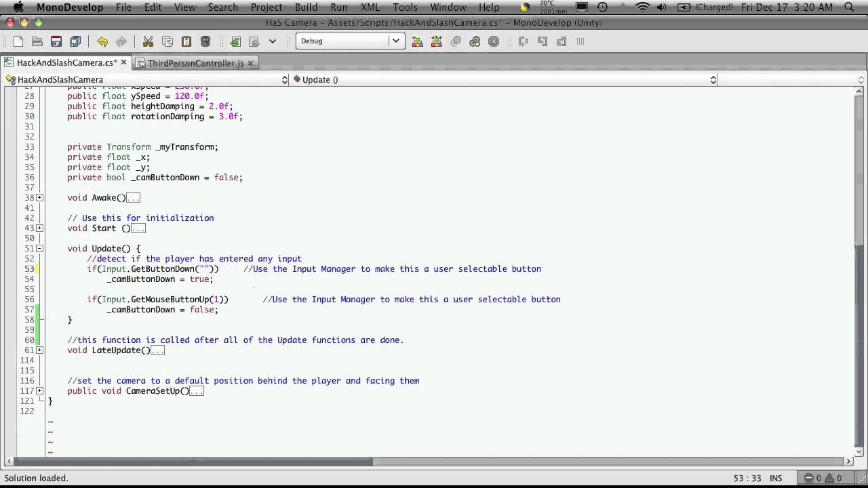Save the current file using floppy icon
Image resolution: width=868 pixels, height=488 pixels.
tap(56, 41)
